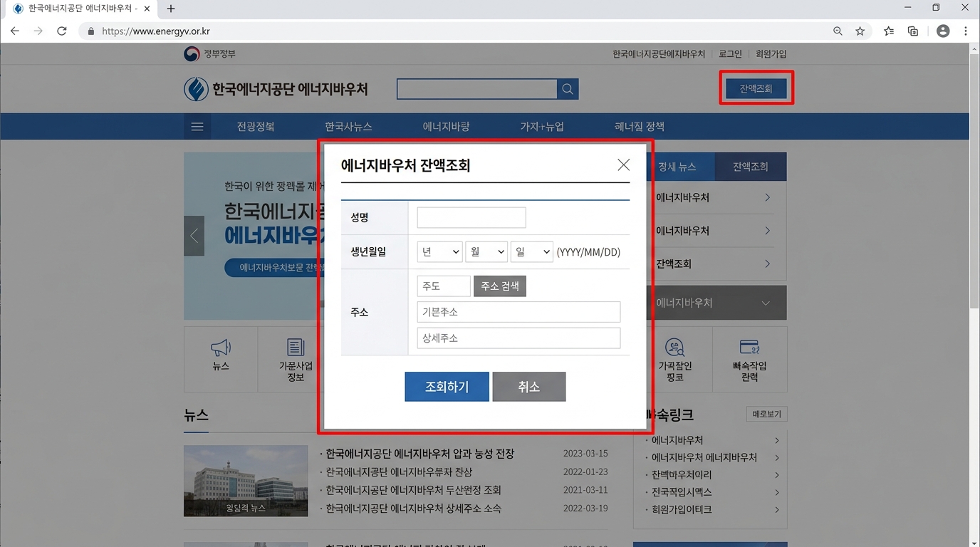This screenshot has width=980, height=547.
Task: Open the 일 day dropdown
Action: click(531, 251)
